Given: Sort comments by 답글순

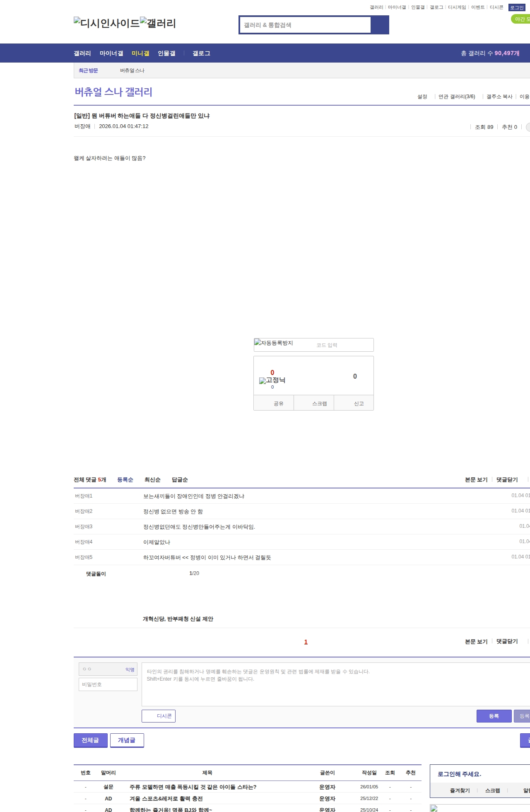Looking at the screenshot, I should point(180,480).
